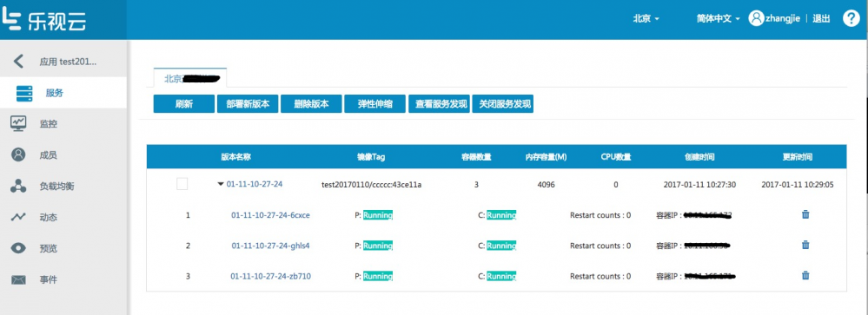Click the 删除版本 button
868x315 pixels.
(x=311, y=104)
